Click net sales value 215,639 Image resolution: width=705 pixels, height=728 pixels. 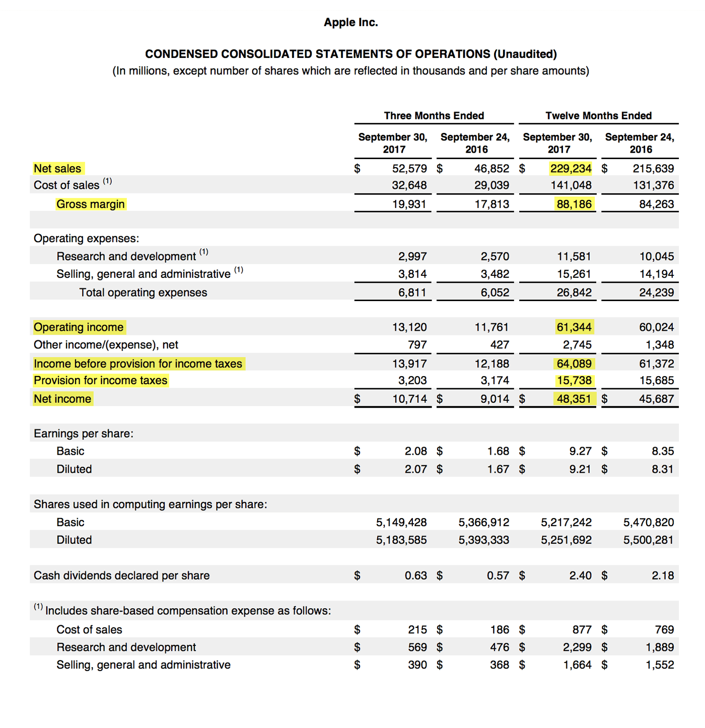coord(653,168)
